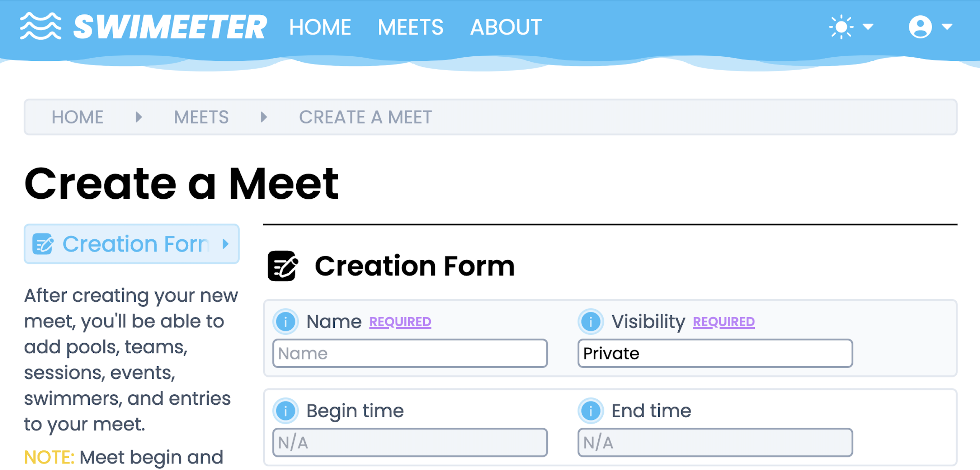Open the theme selector dropdown arrow
Image resolution: width=980 pixels, height=470 pixels.
868,27
